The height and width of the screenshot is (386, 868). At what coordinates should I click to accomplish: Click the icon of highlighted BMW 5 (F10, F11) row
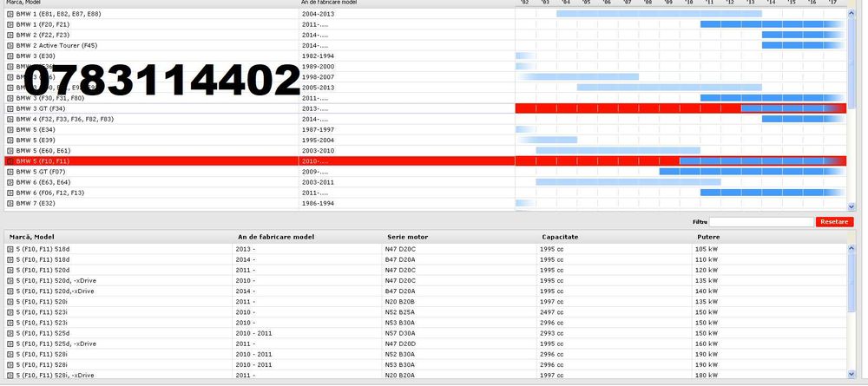pyautogui.click(x=10, y=161)
